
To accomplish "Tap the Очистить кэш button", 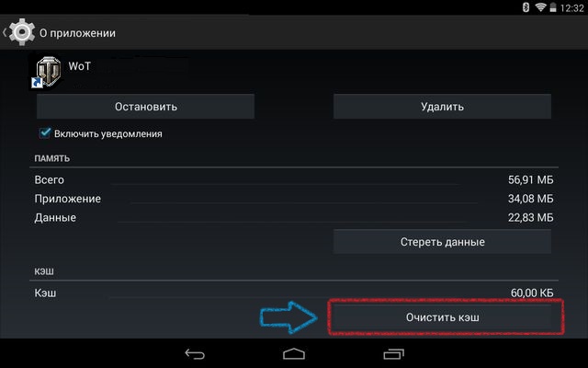I will coord(442,317).
